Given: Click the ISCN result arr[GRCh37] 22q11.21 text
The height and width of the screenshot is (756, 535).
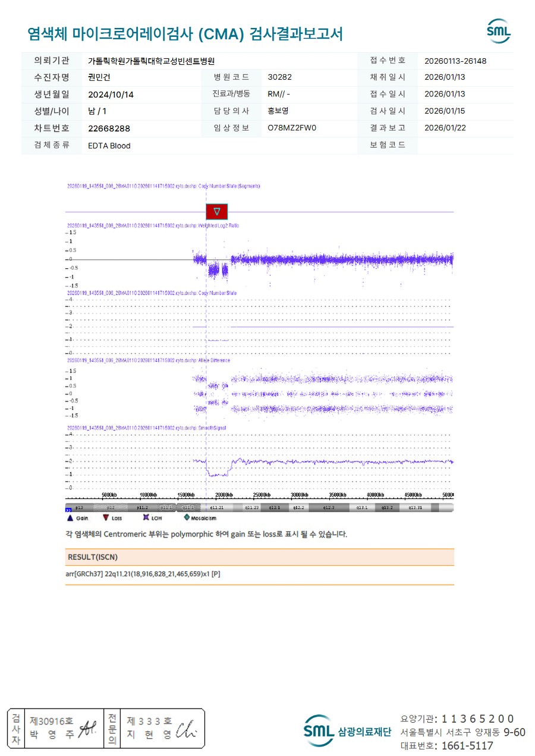Looking at the screenshot, I should tap(143, 575).
